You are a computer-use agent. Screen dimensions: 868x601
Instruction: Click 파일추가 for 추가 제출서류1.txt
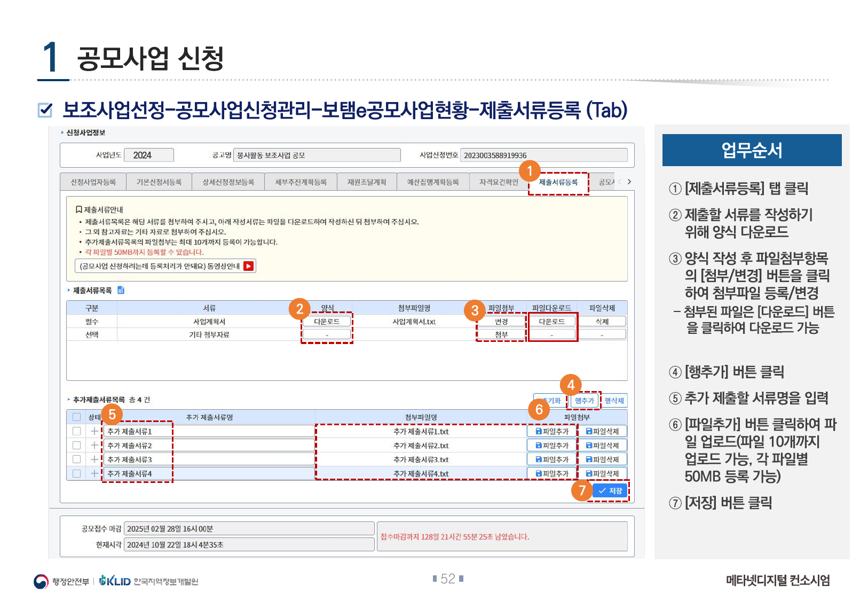[x=552, y=431]
